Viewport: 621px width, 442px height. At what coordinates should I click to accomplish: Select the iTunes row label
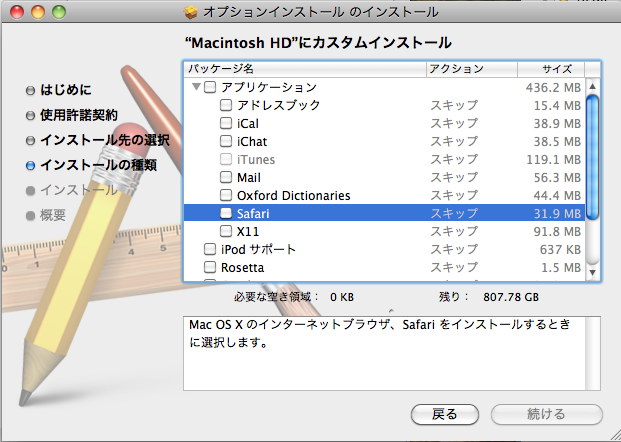point(256,160)
